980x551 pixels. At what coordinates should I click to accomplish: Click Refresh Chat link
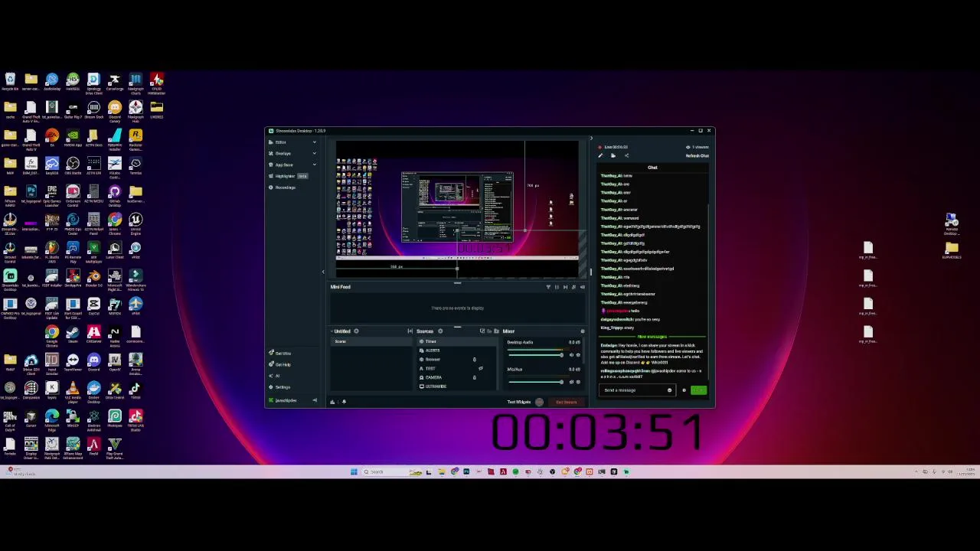point(697,156)
